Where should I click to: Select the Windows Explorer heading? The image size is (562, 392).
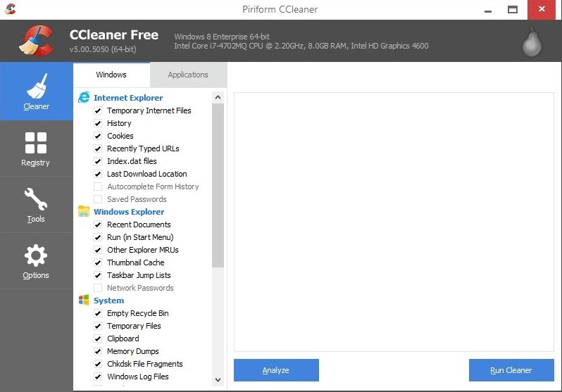129,212
